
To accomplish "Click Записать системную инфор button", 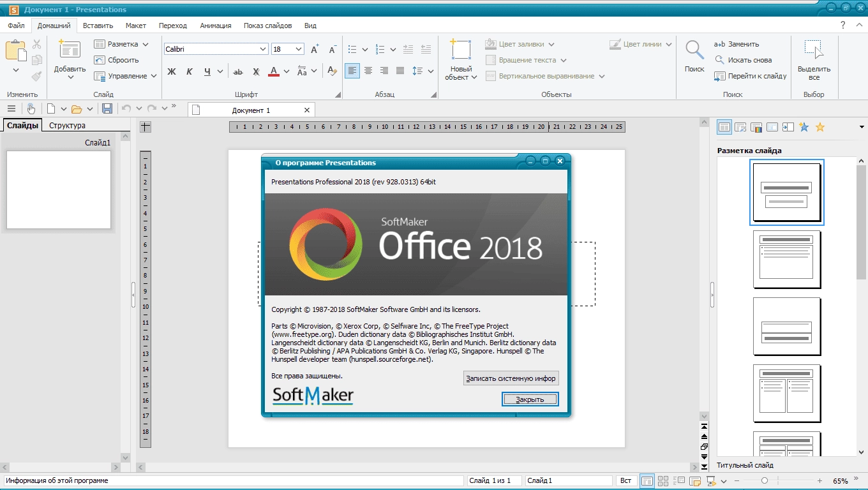I will pos(511,378).
